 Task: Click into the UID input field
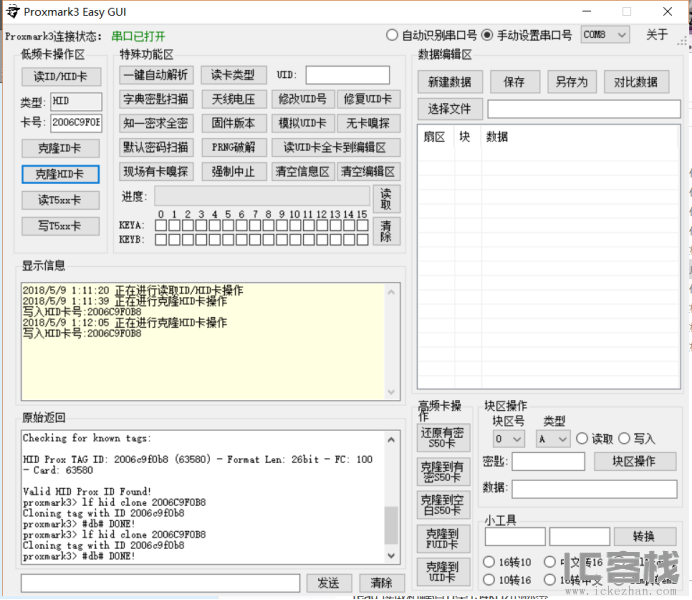[348, 75]
